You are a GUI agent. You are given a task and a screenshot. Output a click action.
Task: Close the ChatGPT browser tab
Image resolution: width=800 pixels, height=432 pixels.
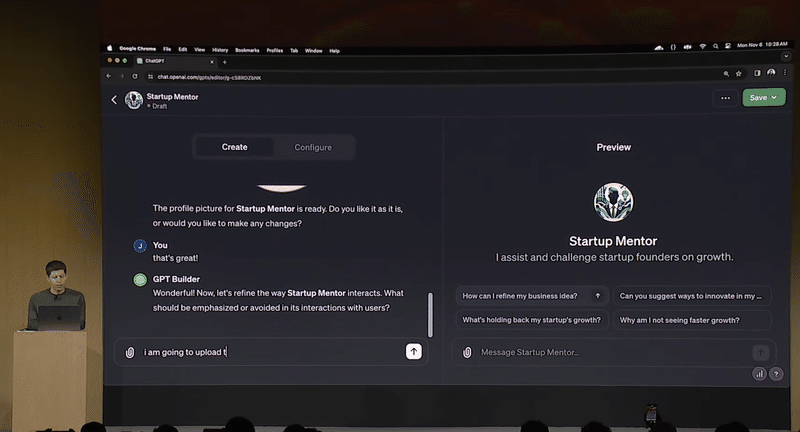tap(212, 62)
